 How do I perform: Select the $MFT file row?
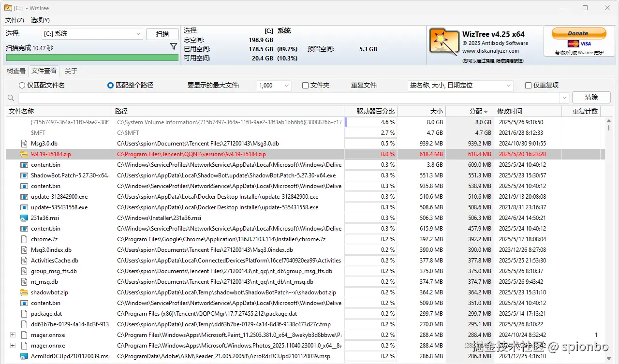point(305,133)
